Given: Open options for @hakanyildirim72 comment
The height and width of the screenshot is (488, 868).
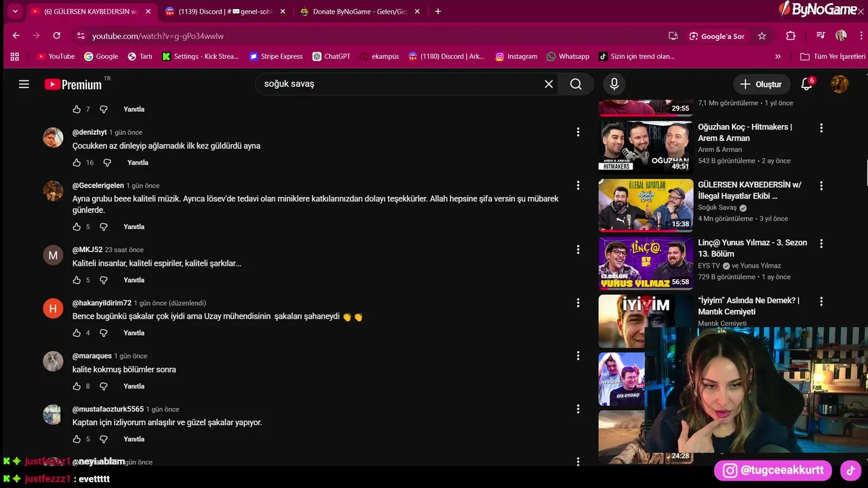Looking at the screenshot, I should point(578,303).
